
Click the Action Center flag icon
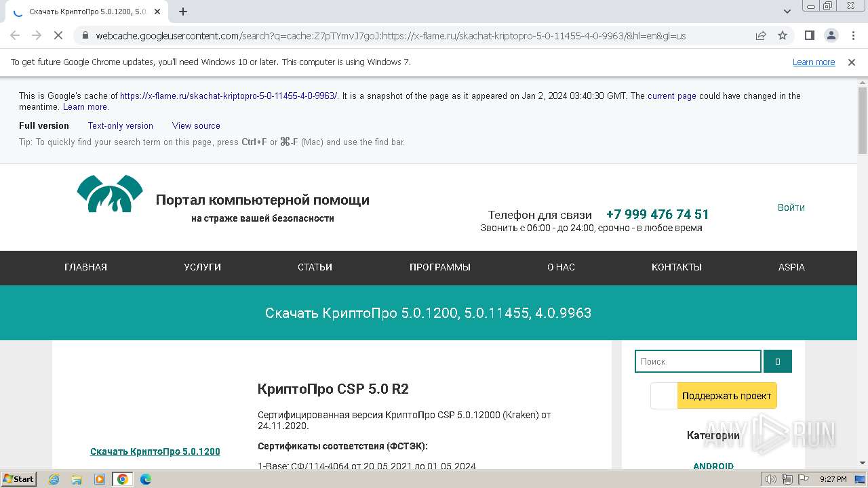pyautogui.click(x=803, y=479)
